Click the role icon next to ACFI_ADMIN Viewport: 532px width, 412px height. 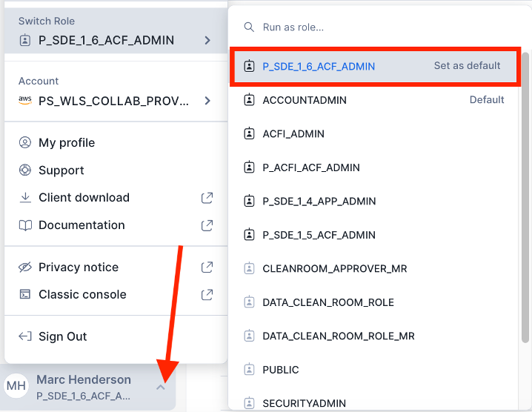pyautogui.click(x=250, y=133)
